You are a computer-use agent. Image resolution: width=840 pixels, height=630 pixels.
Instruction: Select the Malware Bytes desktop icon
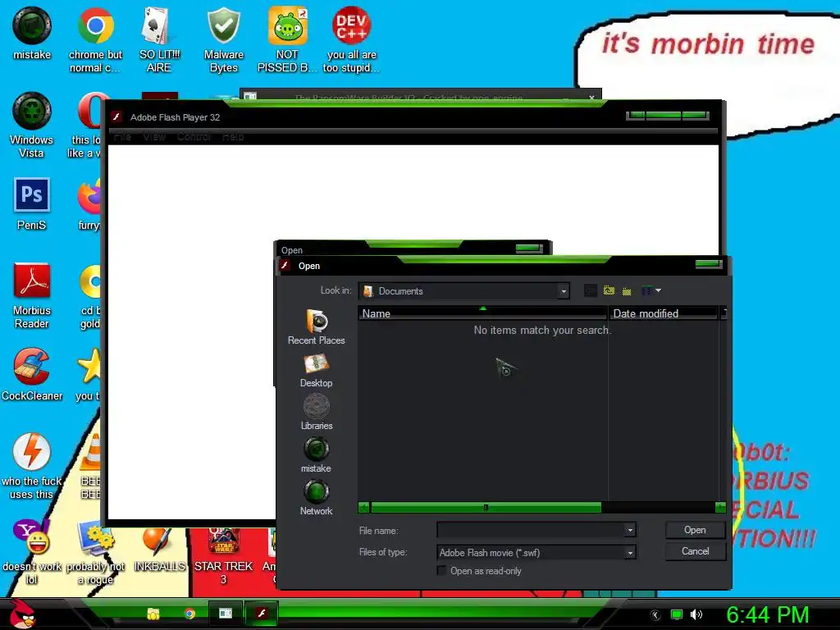tap(223, 40)
